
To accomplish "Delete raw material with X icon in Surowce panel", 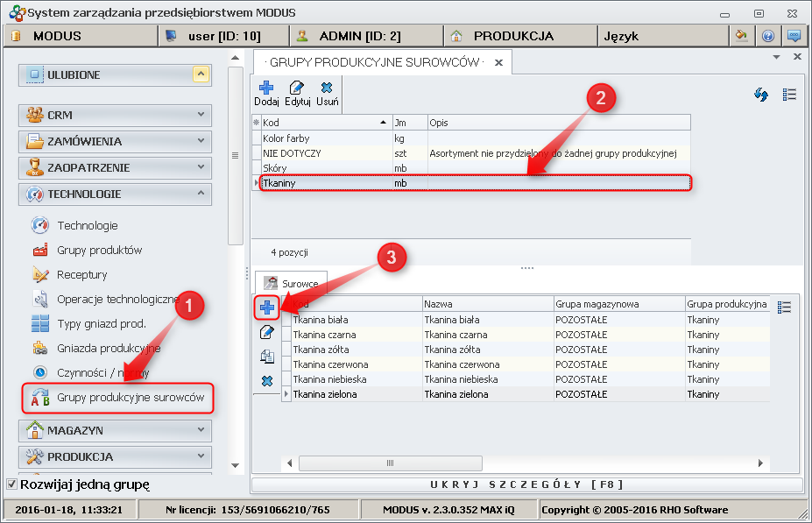I will click(267, 381).
